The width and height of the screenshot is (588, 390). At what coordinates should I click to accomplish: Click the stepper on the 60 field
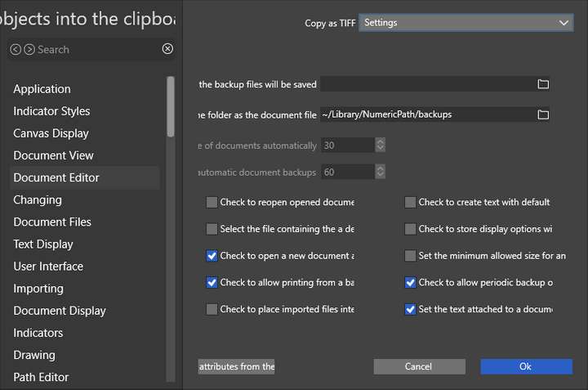[x=380, y=172]
